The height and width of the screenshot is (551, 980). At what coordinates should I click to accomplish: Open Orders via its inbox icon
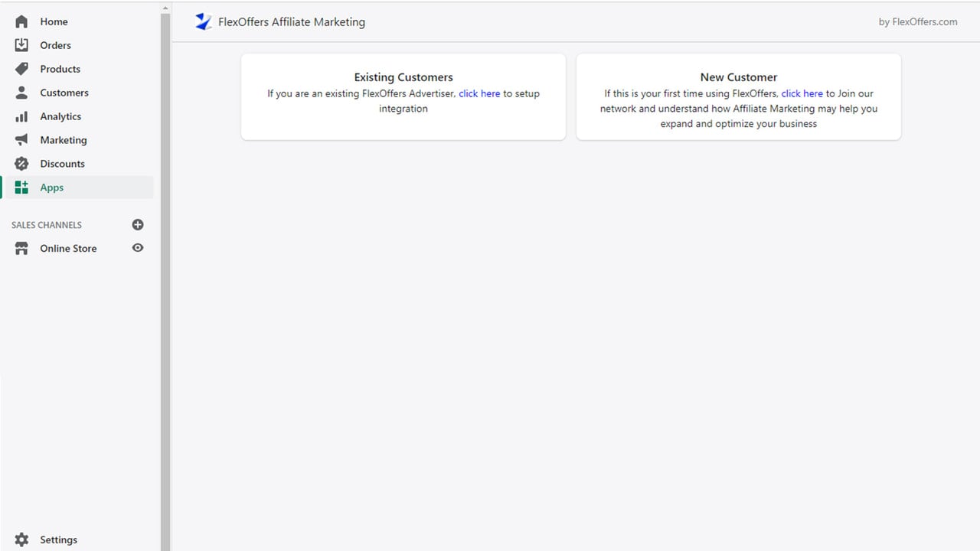[x=21, y=45]
